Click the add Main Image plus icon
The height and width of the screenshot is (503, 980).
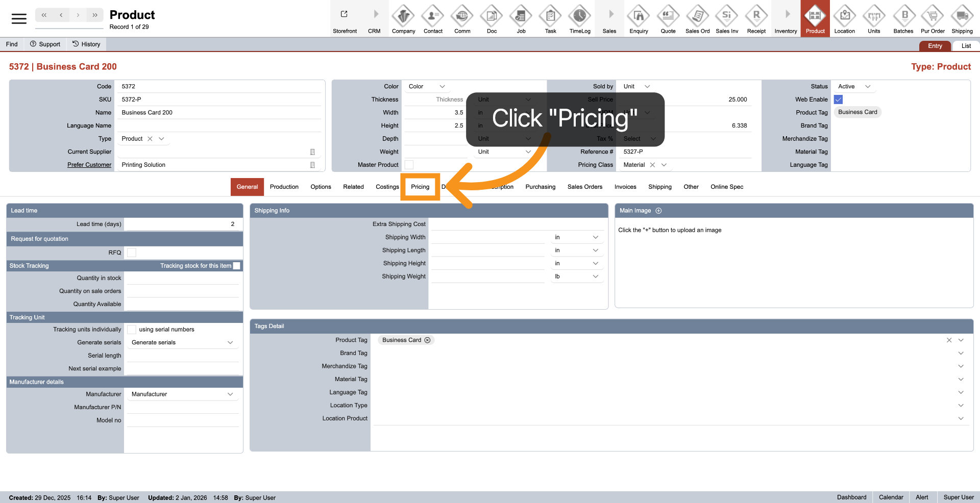[x=658, y=211]
